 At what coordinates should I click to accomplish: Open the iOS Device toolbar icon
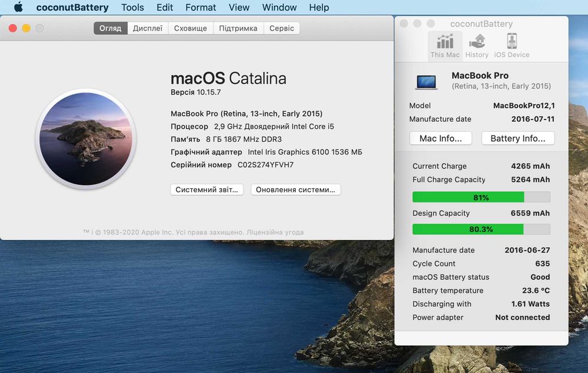coord(512,46)
